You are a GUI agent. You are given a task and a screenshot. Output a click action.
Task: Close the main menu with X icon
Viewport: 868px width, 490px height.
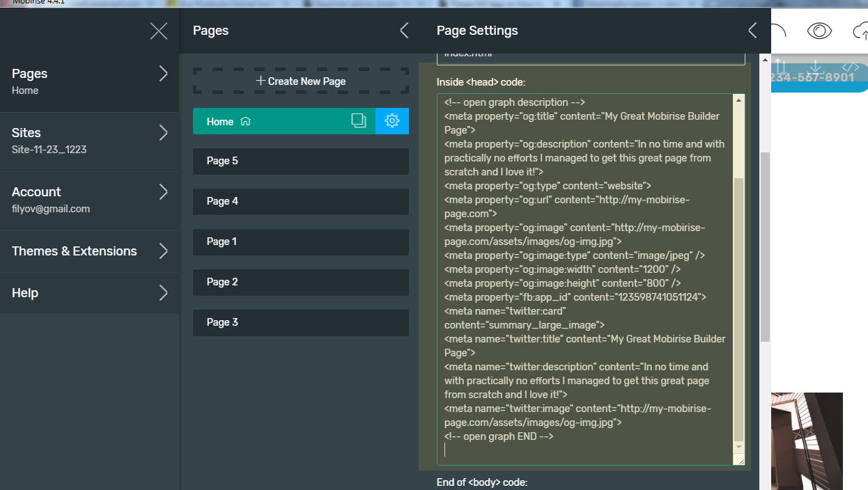(x=159, y=31)
